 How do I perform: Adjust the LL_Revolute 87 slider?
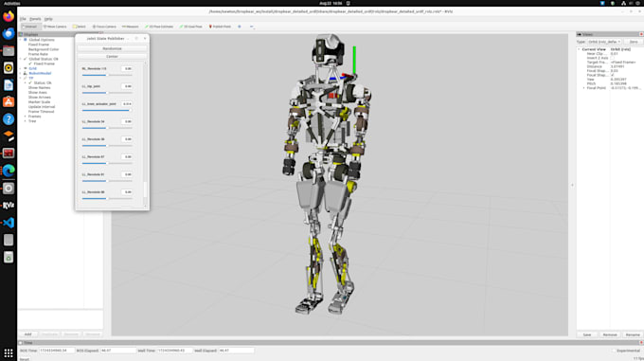pyautogui.click(x=107, y=164)
